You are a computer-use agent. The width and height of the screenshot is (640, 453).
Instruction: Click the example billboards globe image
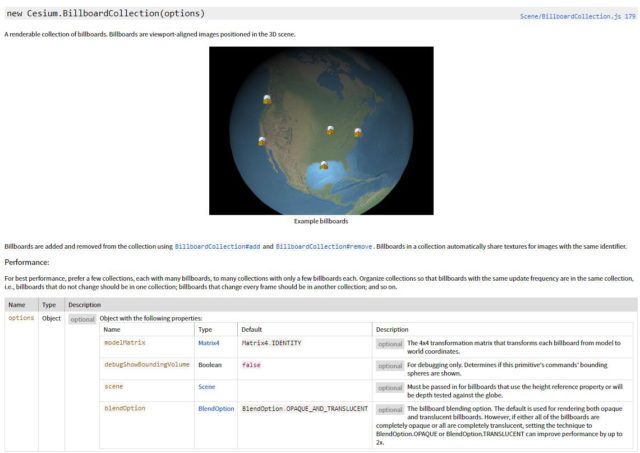pyautogui.click(x=321, y=131)
